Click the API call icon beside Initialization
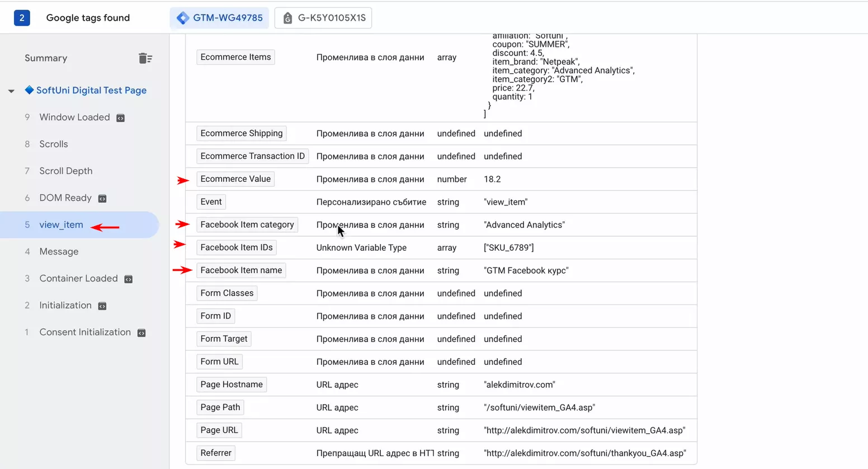 102,306
